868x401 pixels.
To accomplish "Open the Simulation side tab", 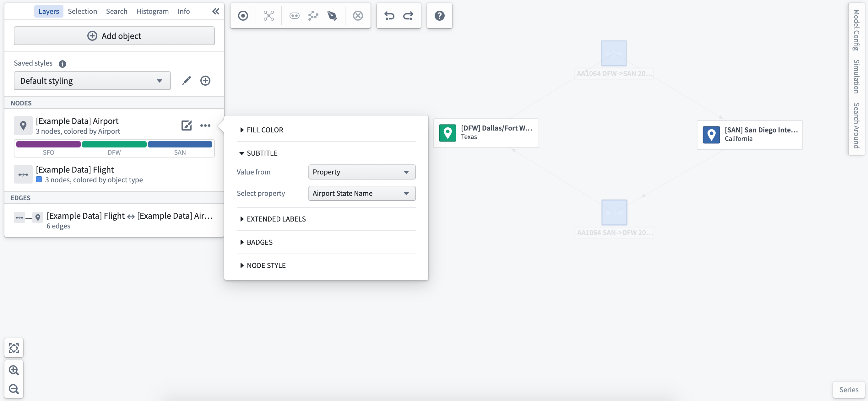I will point(856,77).
